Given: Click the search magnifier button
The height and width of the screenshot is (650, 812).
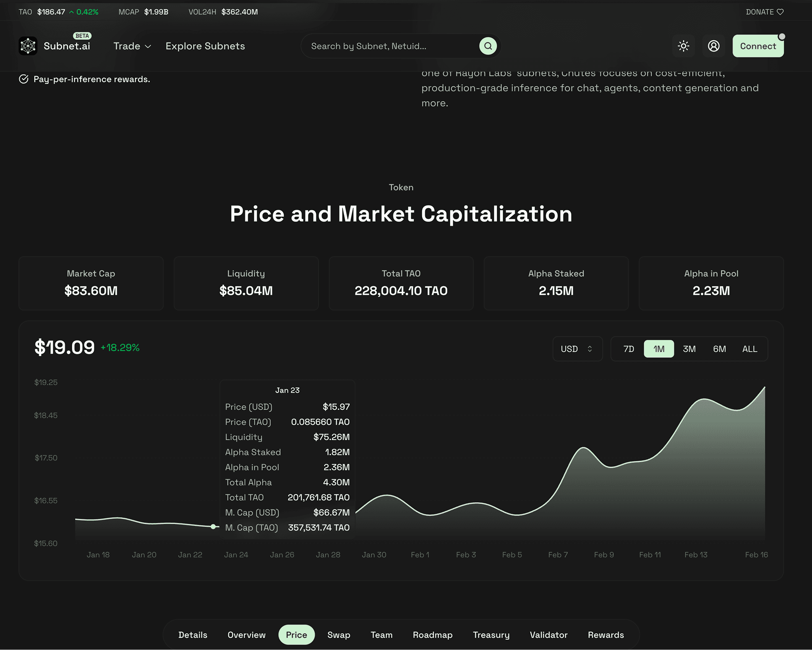Looking at the screenshot, I should 488,46.
